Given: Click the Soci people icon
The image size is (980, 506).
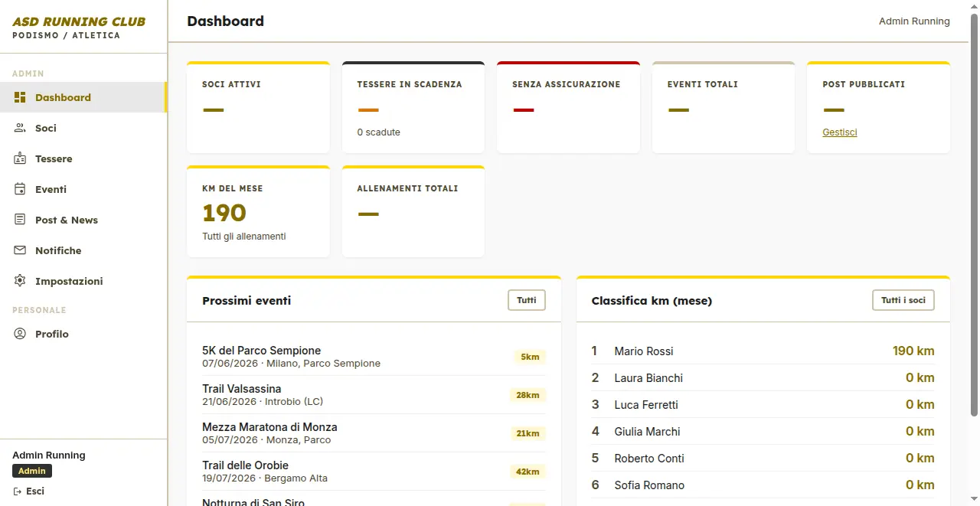Looking at the screenshot, I should (20, 128).
